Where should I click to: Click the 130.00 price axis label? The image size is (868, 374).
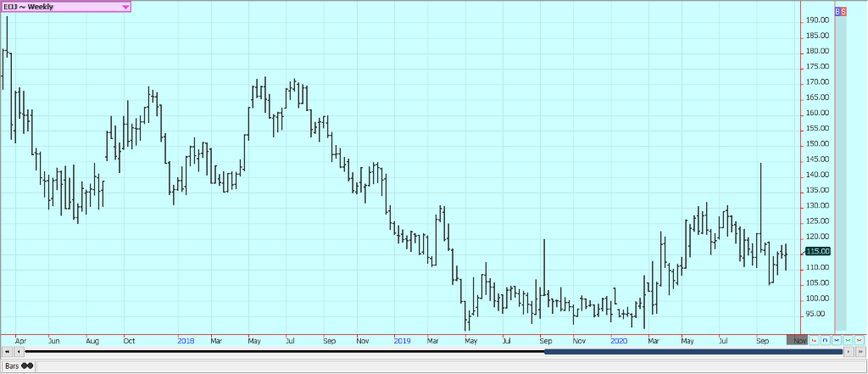click(x=818, y=205)
